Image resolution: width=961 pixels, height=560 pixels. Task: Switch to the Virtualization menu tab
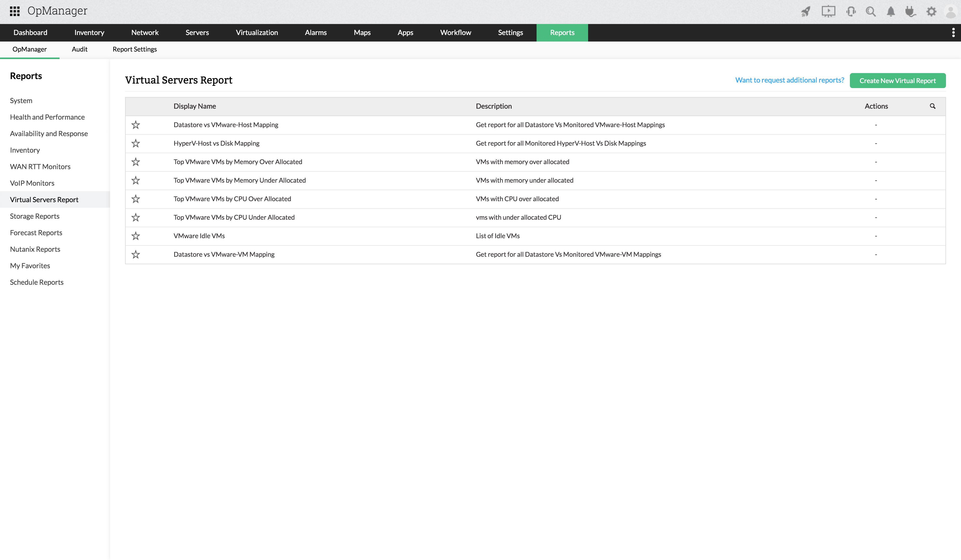257,33
